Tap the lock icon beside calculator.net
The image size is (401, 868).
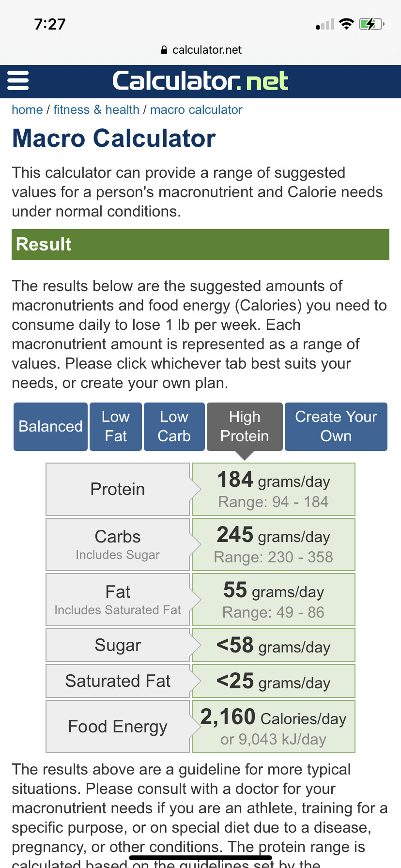(164, 50)
